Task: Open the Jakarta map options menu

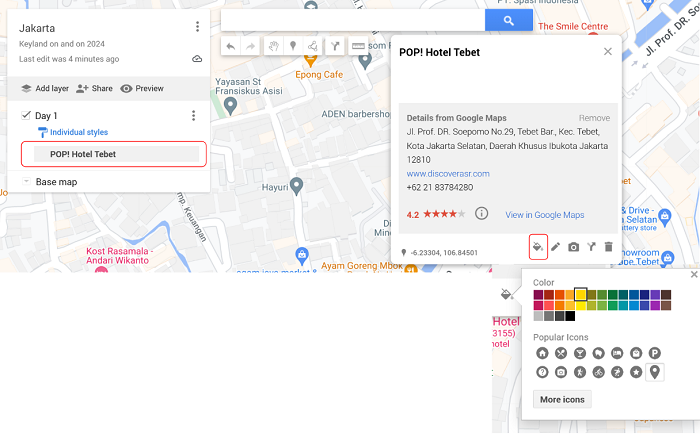Action: pyautogui.click(x=197, y=27)
